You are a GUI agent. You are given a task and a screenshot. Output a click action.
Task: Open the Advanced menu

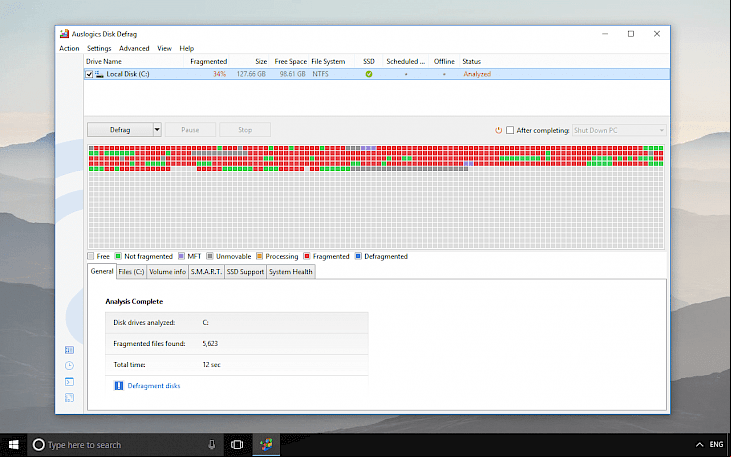[134, 48]
